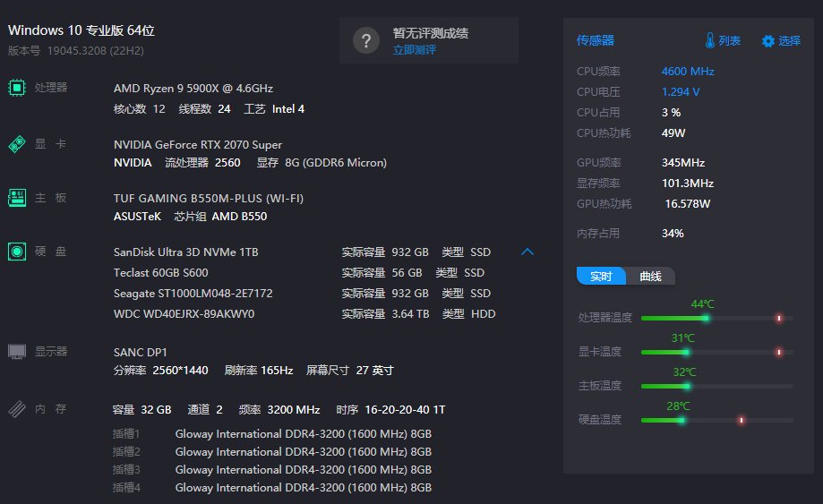823x504 pixels.
Task: Click the graphics card icon
Action: pyautogui.click(x=17, y=144)
